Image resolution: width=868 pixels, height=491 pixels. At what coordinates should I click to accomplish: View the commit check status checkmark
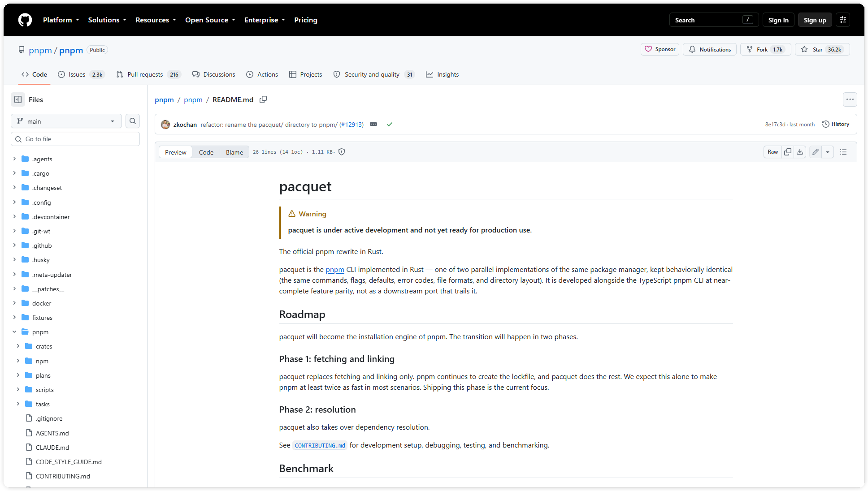[390, 124]
